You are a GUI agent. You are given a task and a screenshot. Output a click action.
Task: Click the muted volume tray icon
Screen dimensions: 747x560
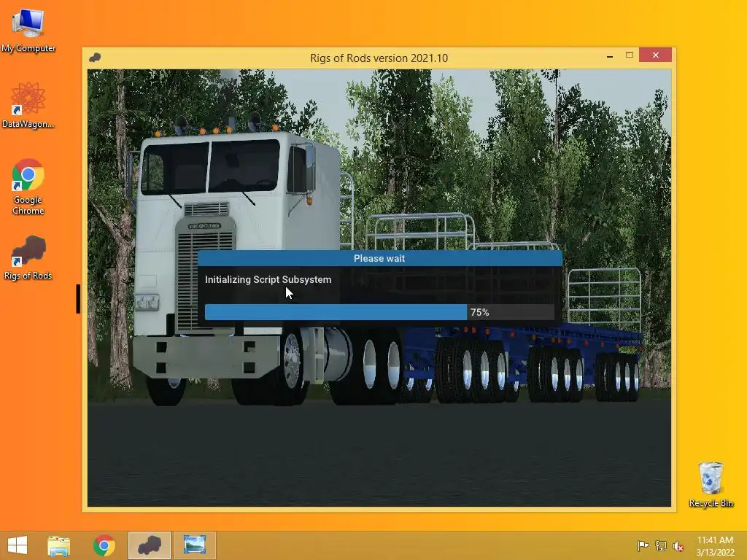(678, 545)
